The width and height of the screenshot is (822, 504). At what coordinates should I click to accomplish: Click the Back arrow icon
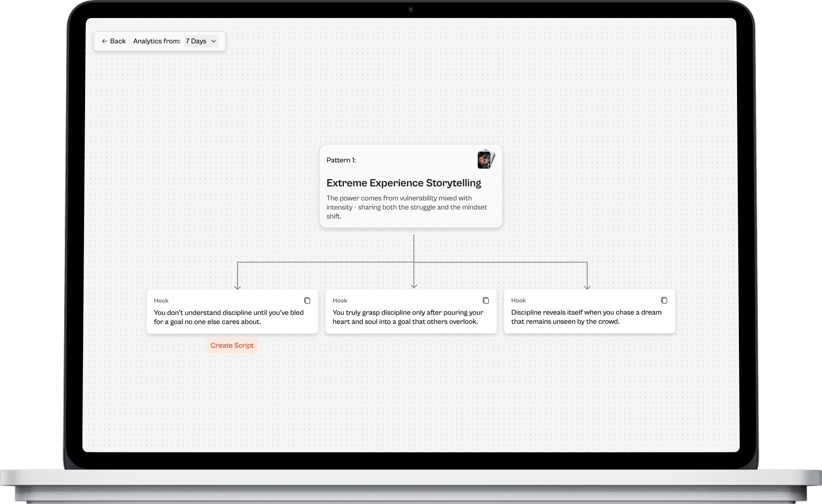(x=104, y=41)
